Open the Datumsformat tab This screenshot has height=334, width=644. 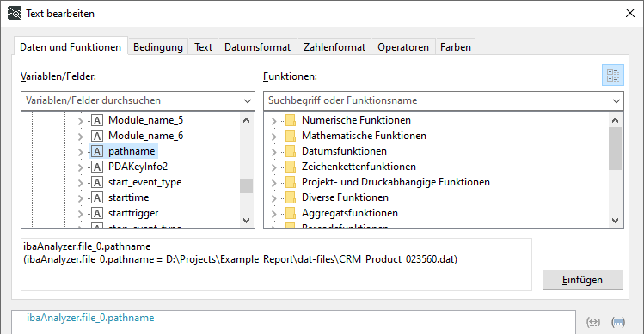click(258, 47)
